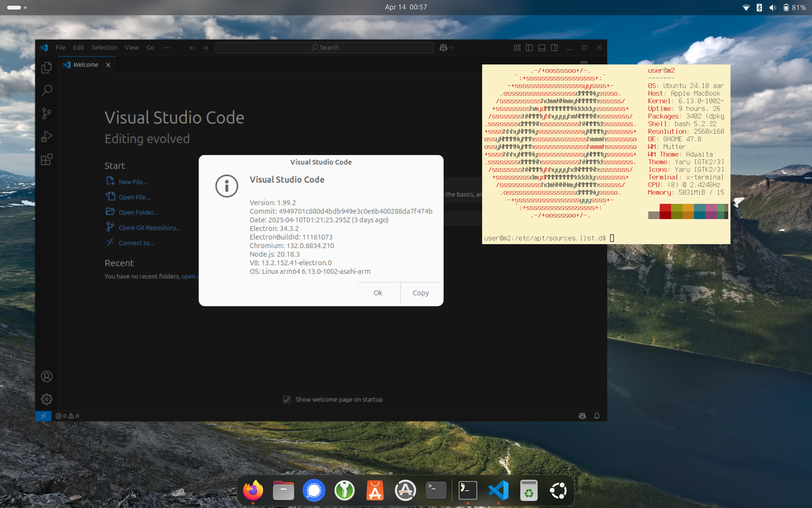812x508 pixels.
Task: Click the Node.js: 20.18.3 text
Action: (275, 254)
